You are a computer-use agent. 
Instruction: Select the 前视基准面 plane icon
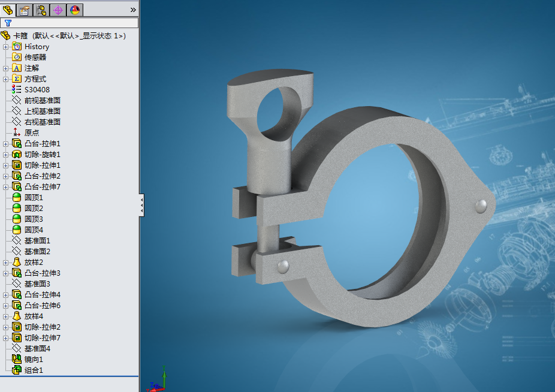17,100
